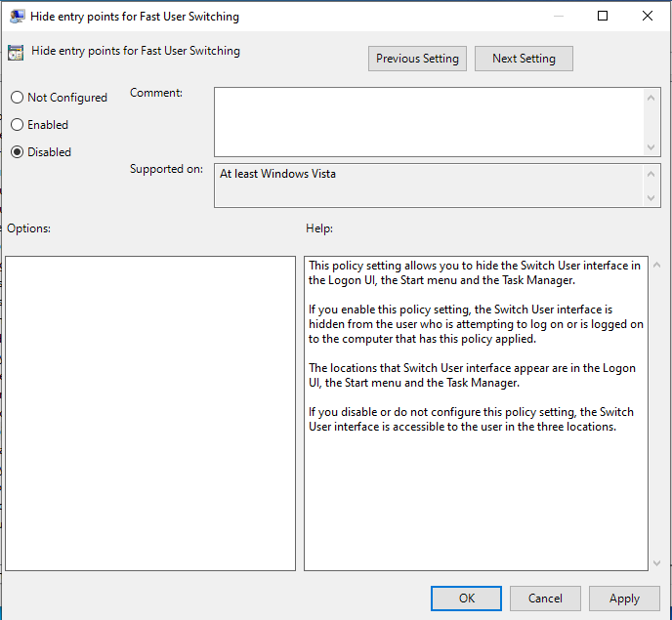Click the Apply button
Image resolution: width=672 pixels, height=620 pixels.
tap(624, 599)
